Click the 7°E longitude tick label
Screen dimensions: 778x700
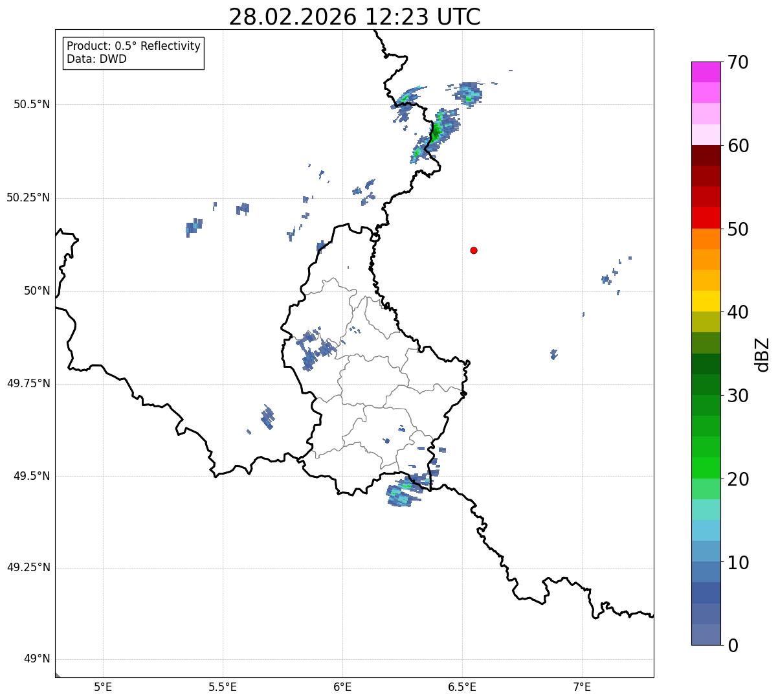582,686
